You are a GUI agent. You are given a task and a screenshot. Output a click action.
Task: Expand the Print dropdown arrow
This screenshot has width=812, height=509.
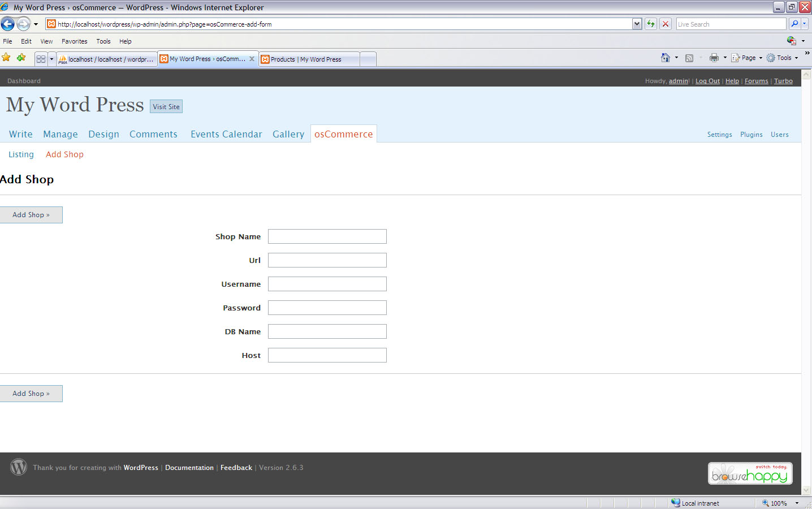pyautogui.click(x=725, y=58)
